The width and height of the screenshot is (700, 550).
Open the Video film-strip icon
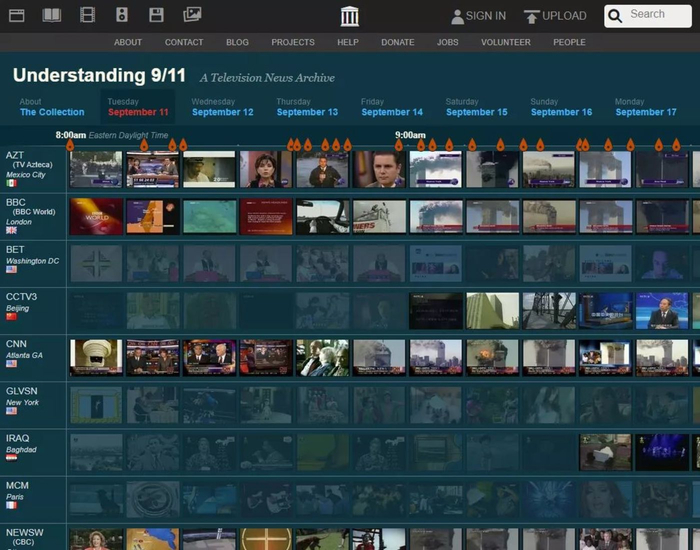click(x=87, y=15)
